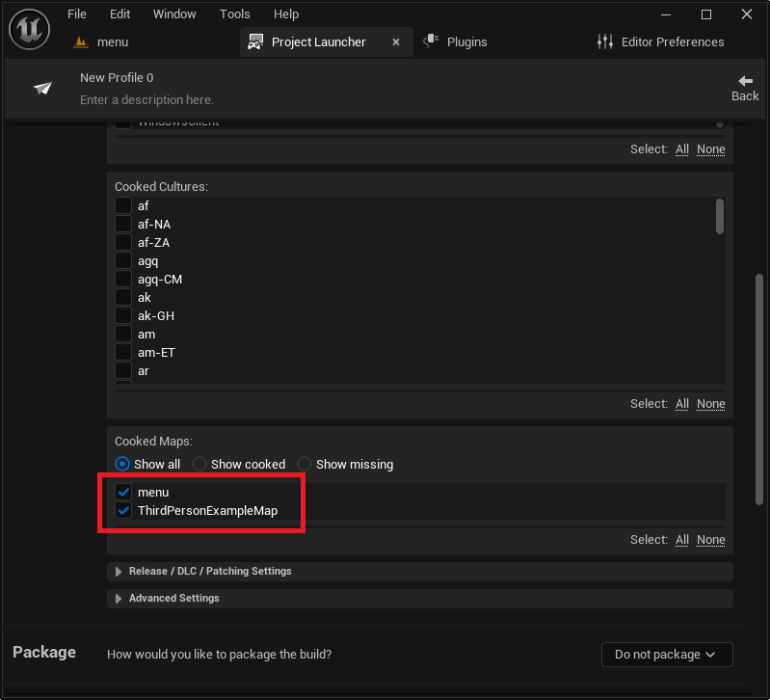Open the Window menu
770x700 pixels.
(x=174, y=14)
